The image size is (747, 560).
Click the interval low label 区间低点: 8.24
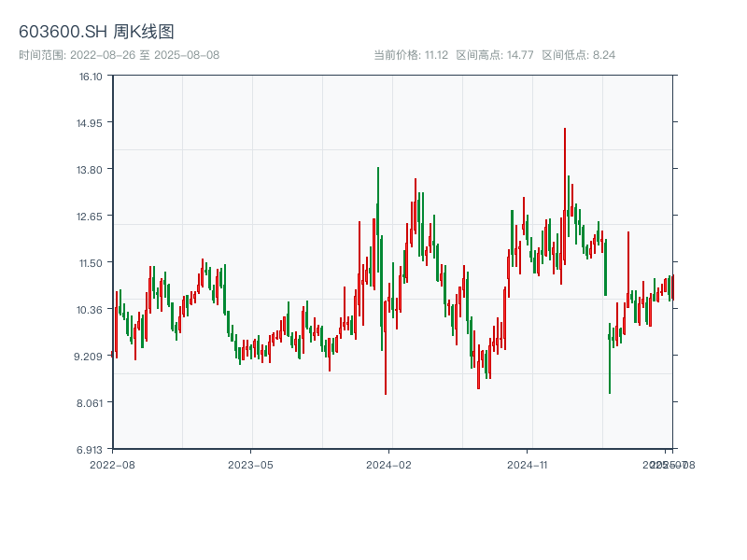point(578,55)
